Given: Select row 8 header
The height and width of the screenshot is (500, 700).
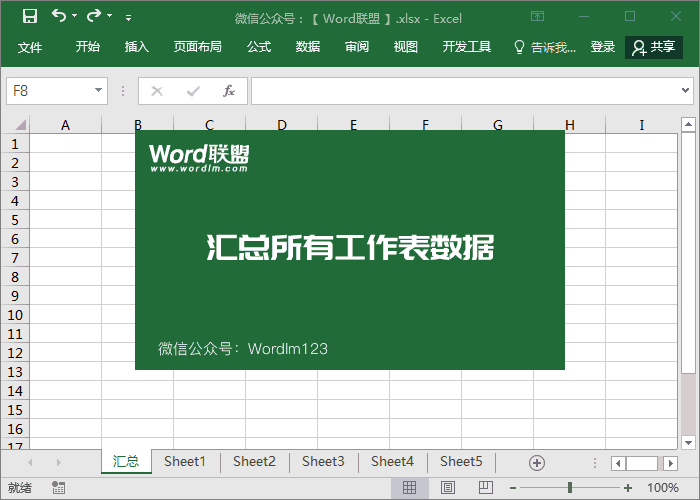Looking at the screenshot, I should tap(15, 277).
